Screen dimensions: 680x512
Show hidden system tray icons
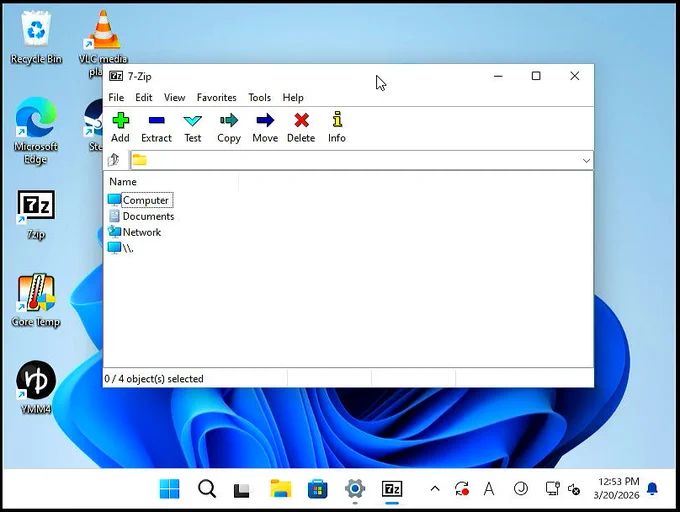pyautogui.click(x=435, y=489)
